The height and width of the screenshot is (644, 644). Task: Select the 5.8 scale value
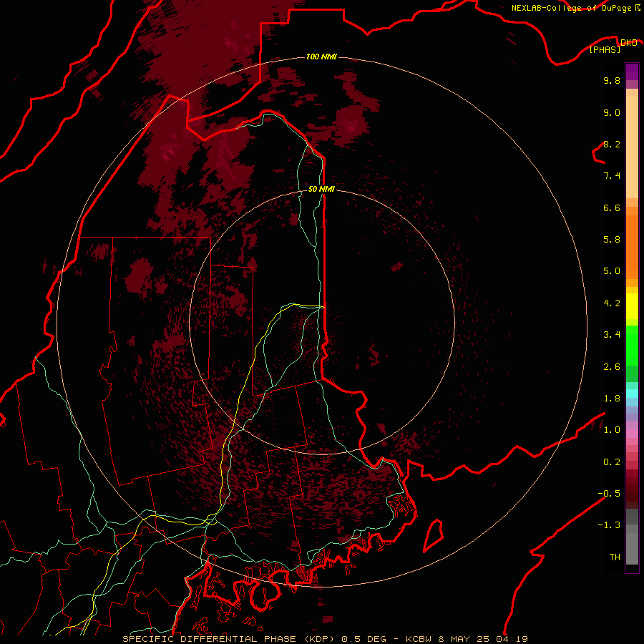pyautogui.click(x=612, y=240)
